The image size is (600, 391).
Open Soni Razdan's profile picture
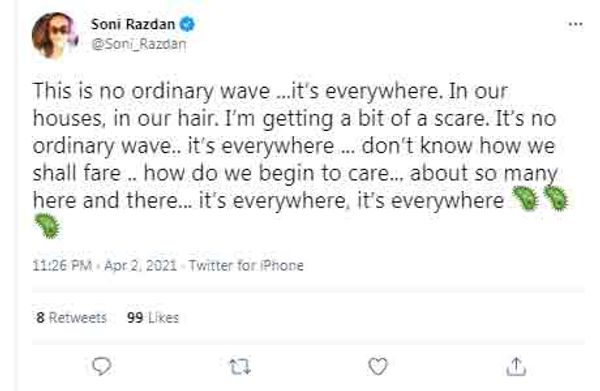click(55, 35)
